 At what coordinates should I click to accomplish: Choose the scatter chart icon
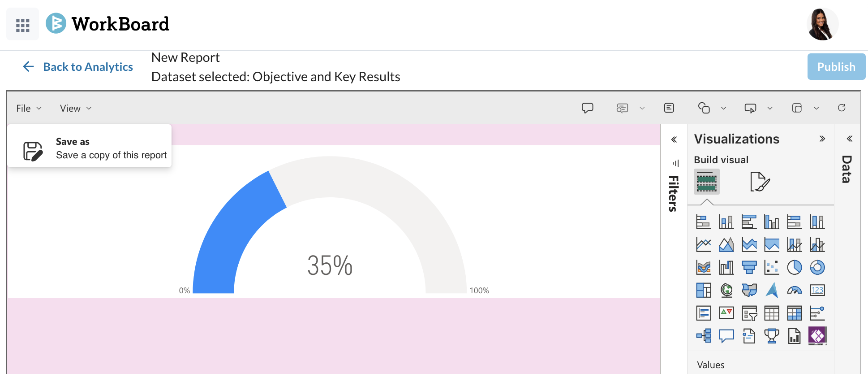tap(771, 267)
